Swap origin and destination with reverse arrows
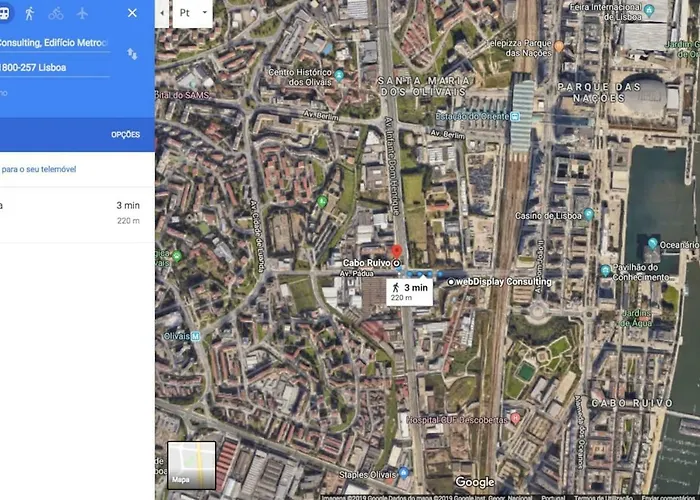Image resolution: width=700 pixels, height=500 pixels. click(x=132, y=54)
